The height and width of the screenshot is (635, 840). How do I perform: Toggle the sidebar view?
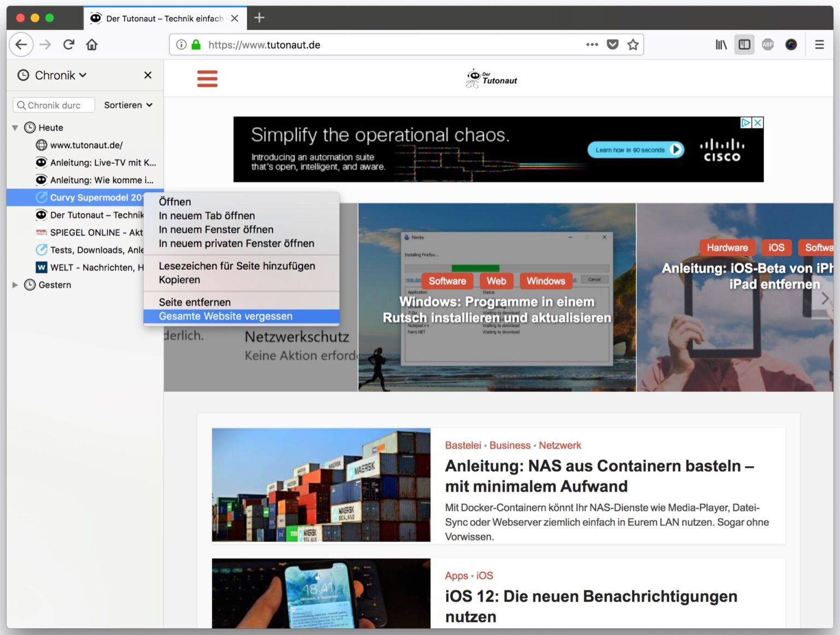pyautogui.click(x=744, y=45)
